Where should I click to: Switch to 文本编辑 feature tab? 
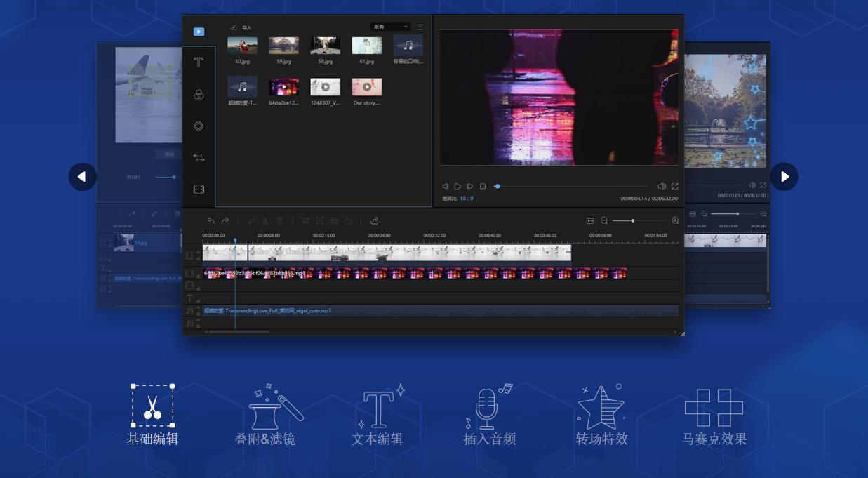[x=378, y=439]
